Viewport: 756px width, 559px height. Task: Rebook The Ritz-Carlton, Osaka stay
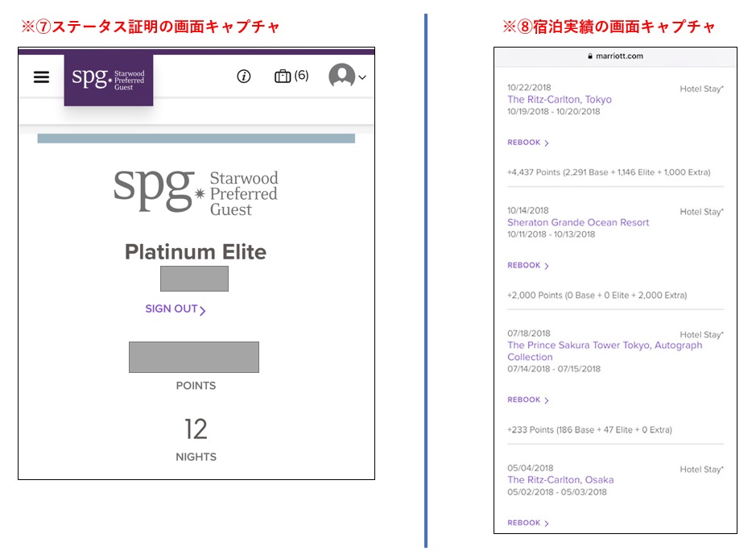528,523
